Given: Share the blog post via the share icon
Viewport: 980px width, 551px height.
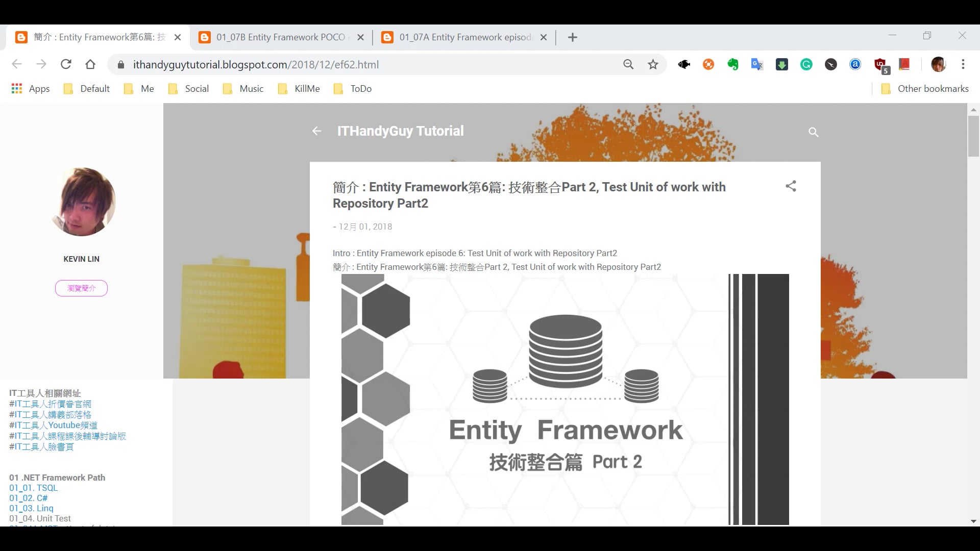Looking at the screenshot, I should coord(791,186).
